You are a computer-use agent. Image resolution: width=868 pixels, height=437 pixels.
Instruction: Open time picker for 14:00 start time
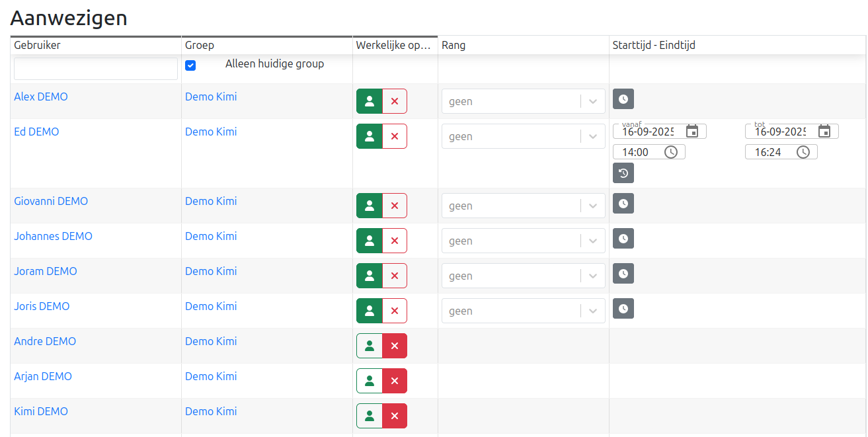(671, 152)
